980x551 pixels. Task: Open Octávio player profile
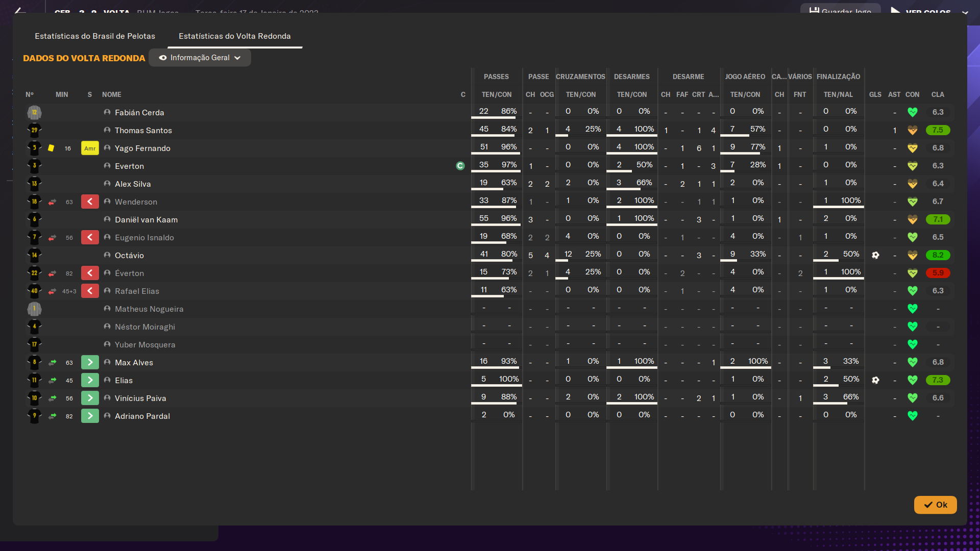click(x=129, y=255)
